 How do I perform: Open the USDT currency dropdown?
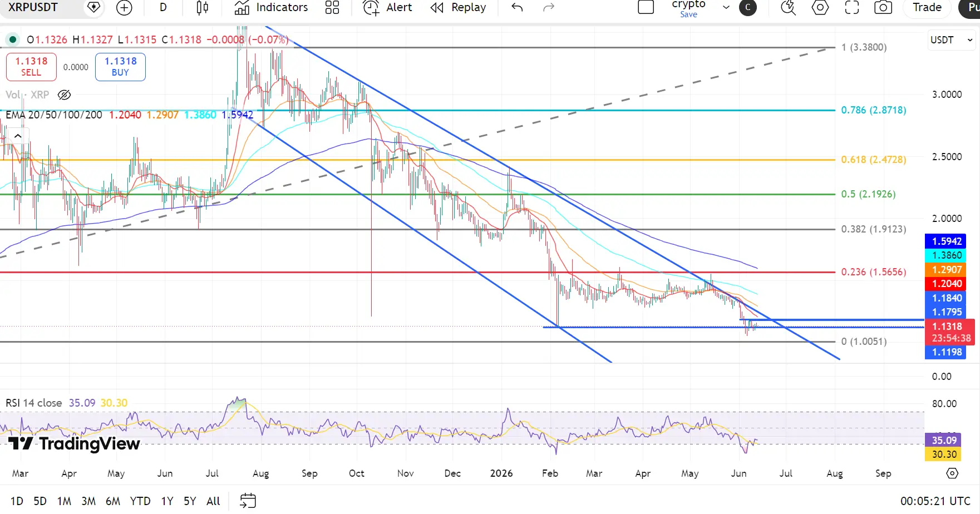point(951,40)
